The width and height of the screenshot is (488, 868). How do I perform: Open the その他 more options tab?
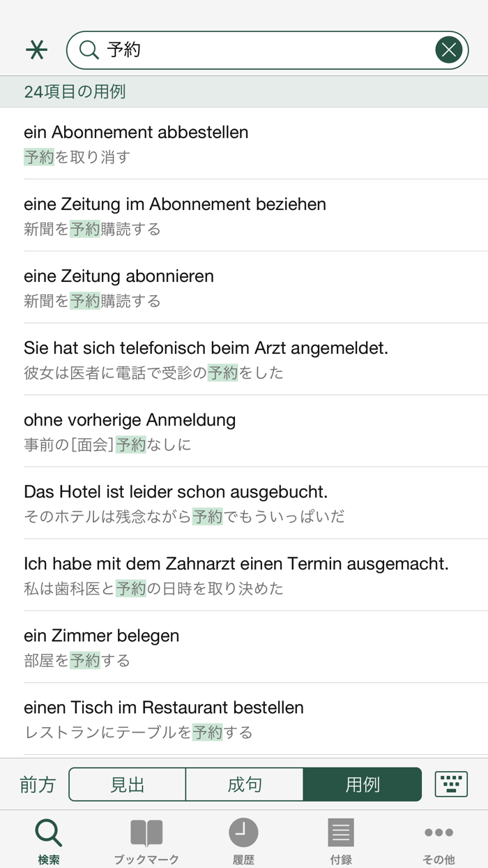coord(439,840)
